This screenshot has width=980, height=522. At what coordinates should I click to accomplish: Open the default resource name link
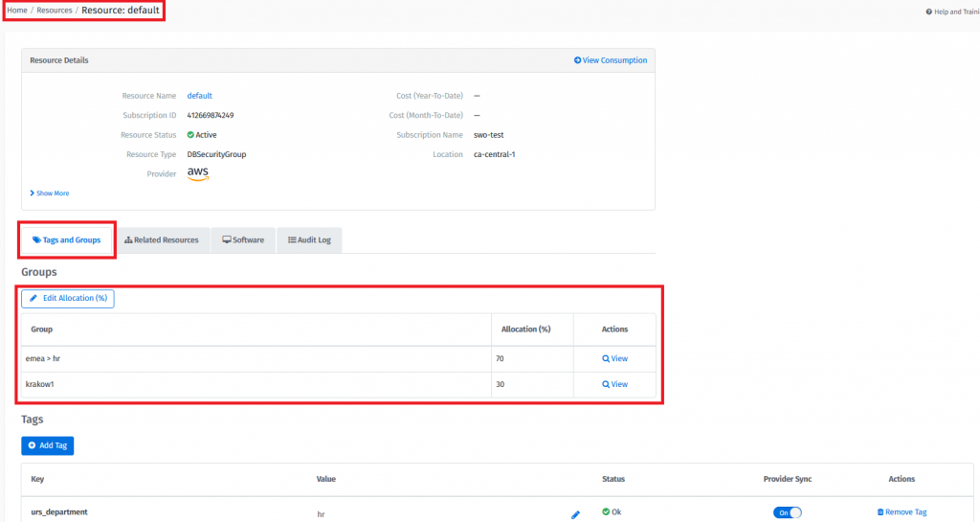[x=199, y=96]
